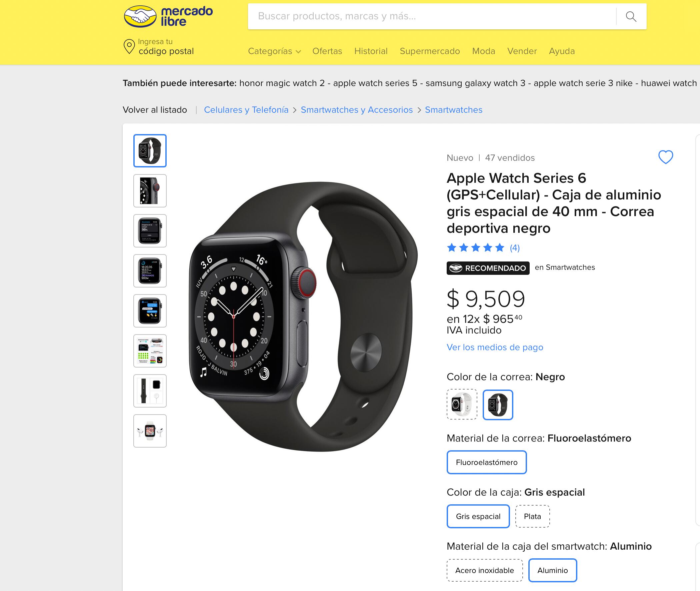The width and height of the screenshot is (700, 591).
Task: Click the product search input field
Action: coord(432,16)
